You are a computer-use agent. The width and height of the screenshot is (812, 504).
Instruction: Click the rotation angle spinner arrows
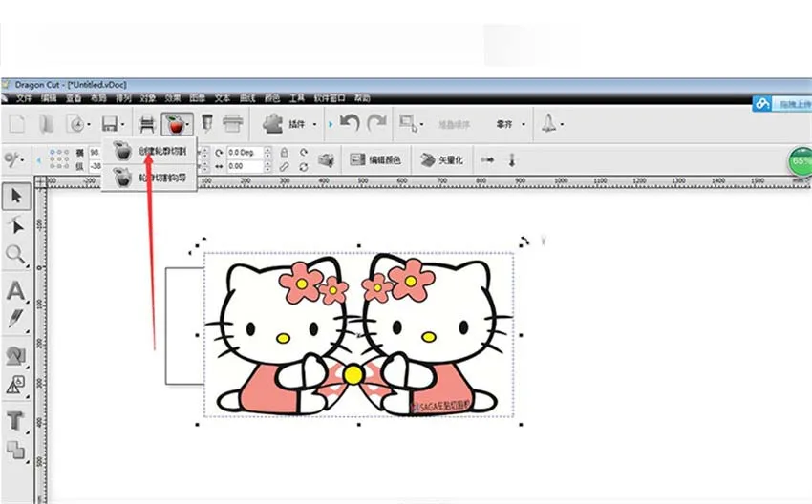[267, 153]
